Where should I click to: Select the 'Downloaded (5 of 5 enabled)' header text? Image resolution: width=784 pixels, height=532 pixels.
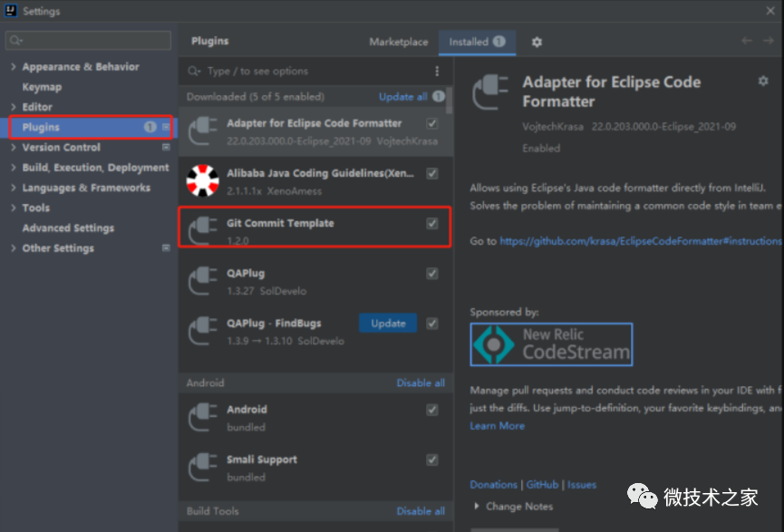click(256, 97)
